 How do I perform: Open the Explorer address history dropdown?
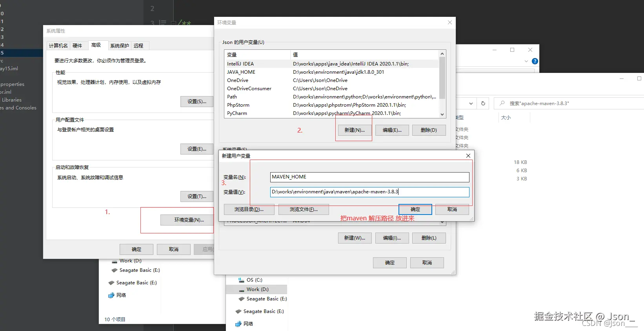[471, 104]
